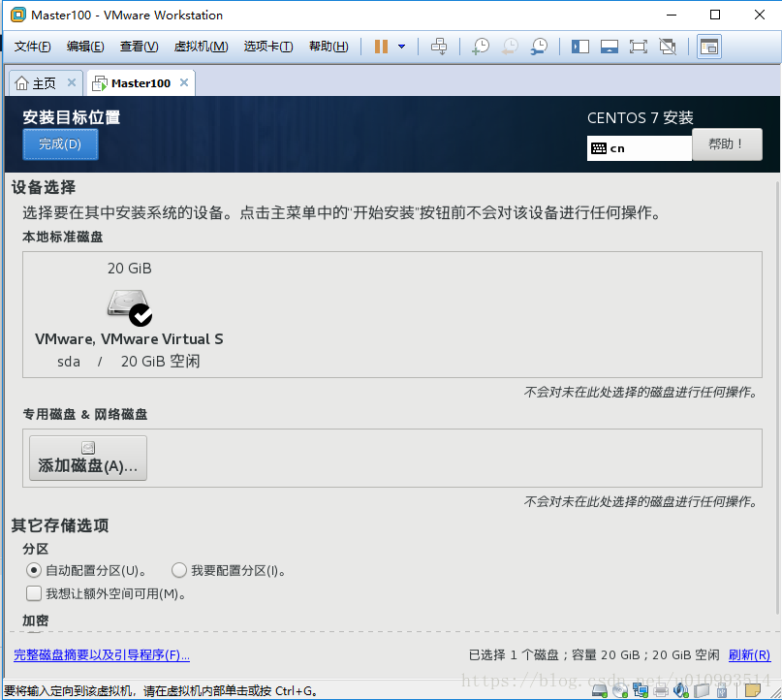The height and width of the screenshot is (700, 782).
Task: Open the 文件(F) menu
Action: (x=32, y=47)
